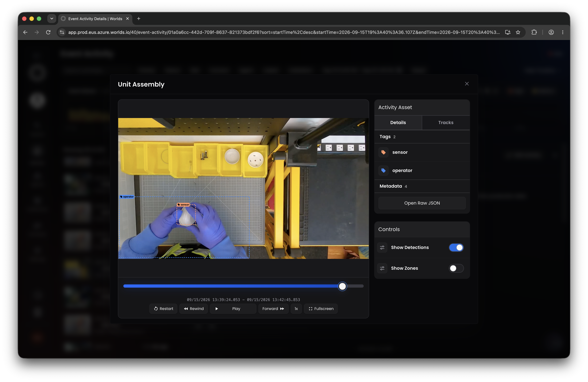Go forward in browser history
The height and width of the screenshot is (382, 588).
pos(37,32)
